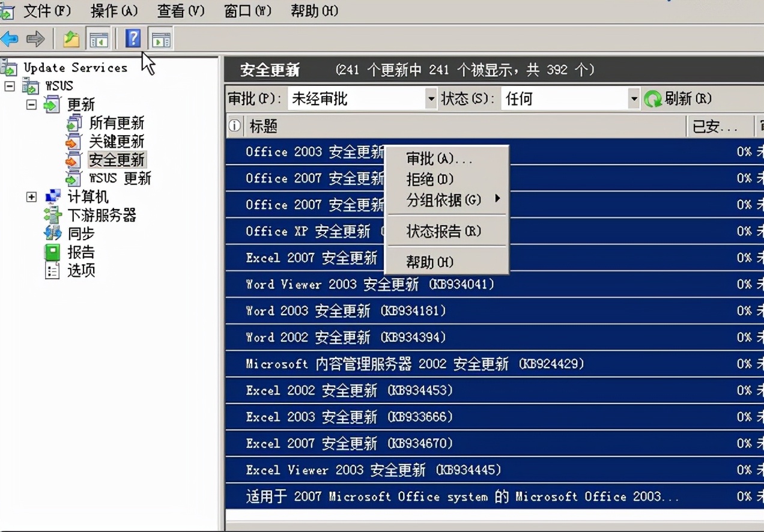
Task: Click the 所有更新 icon
Action: [x=74, y=123]
